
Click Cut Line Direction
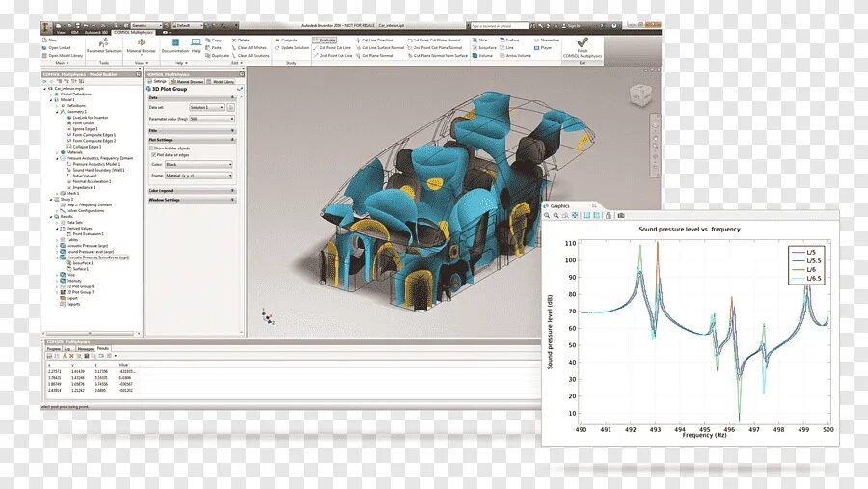[x=375, y=41]
